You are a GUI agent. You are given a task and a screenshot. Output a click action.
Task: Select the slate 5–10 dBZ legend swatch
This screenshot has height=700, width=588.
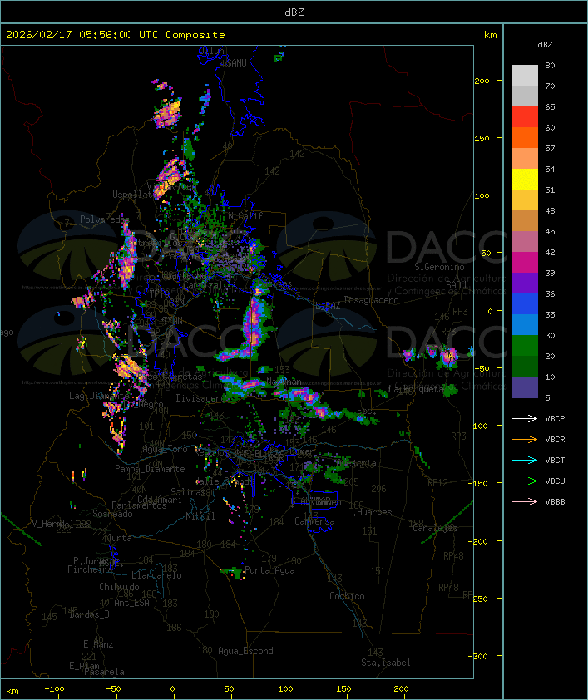point(525,387)
